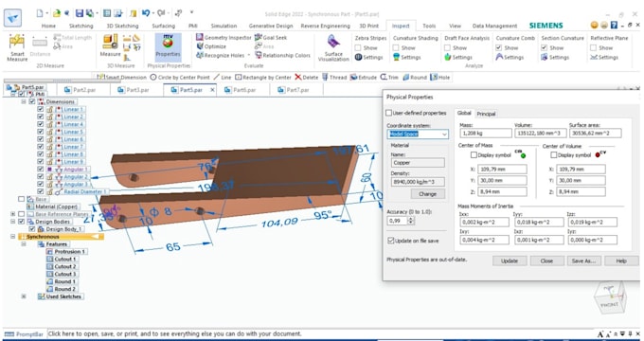Enable Zebra Stripes Show checkbox

pyautogui.click(x=358, y=47)
